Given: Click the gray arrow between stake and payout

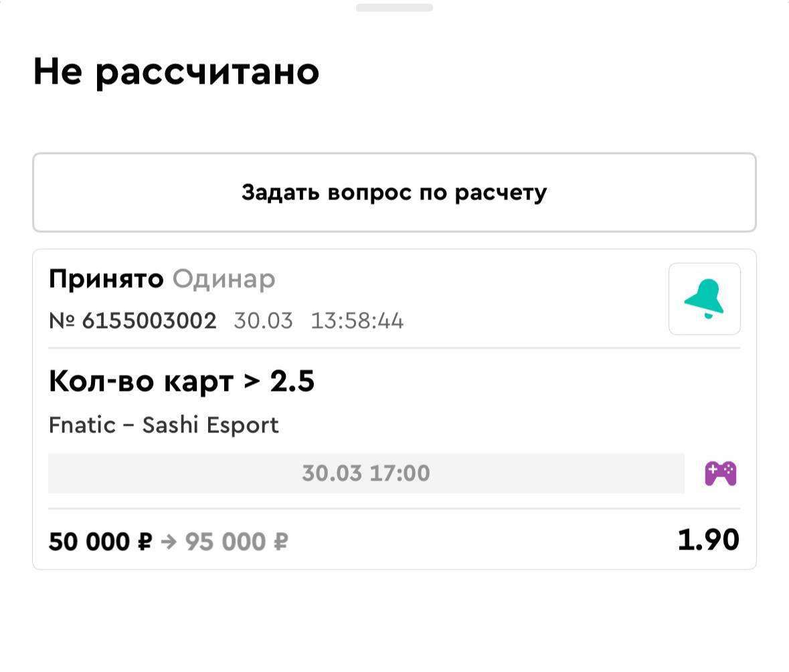Looking at the screenshot, I should pos(169,541).
